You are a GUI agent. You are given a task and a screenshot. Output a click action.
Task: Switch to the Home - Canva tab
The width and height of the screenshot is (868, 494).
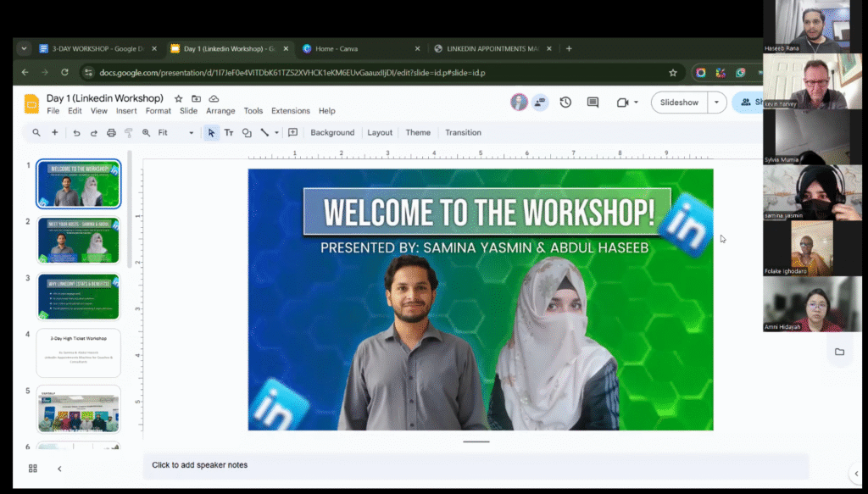click(336, 49)
